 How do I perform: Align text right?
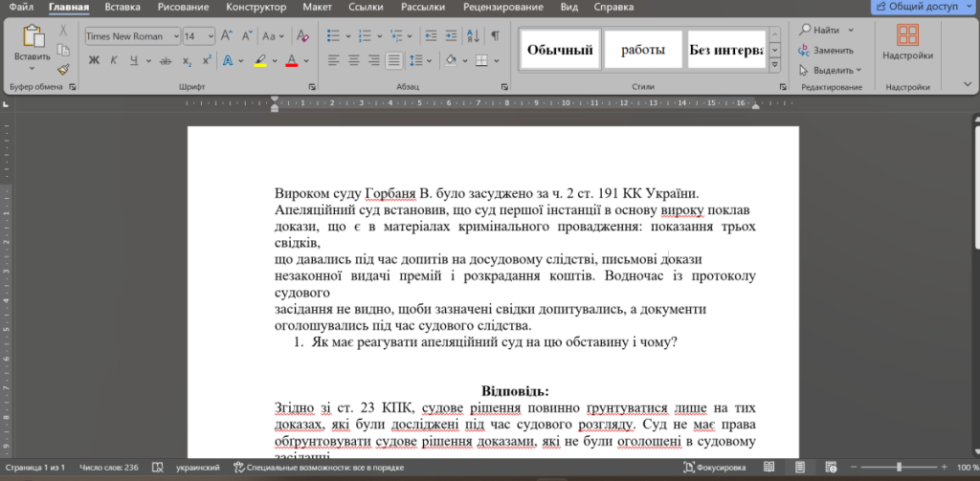click(x=374, y=60)
